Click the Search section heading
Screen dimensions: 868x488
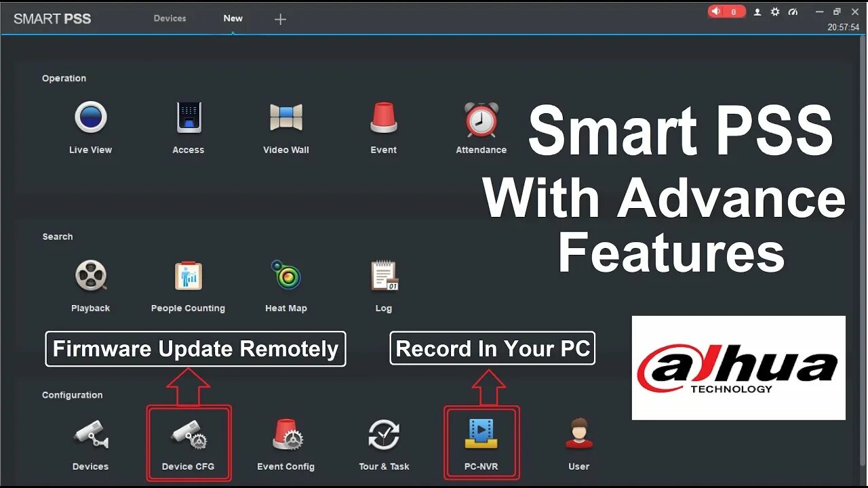pyautogui.click(x=57, y=237)
